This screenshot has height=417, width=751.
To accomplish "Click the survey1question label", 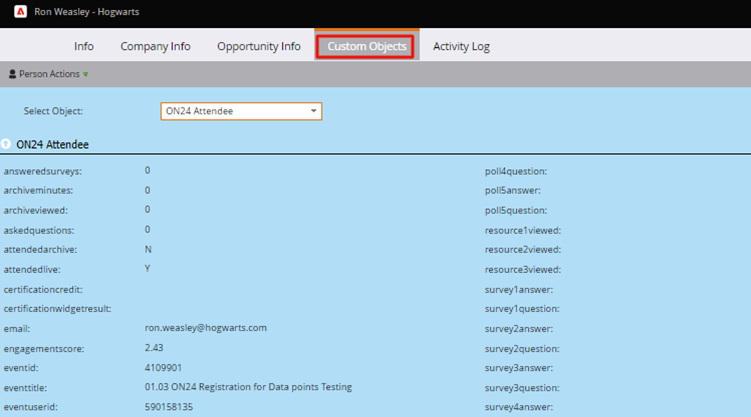I will (522, 309).
